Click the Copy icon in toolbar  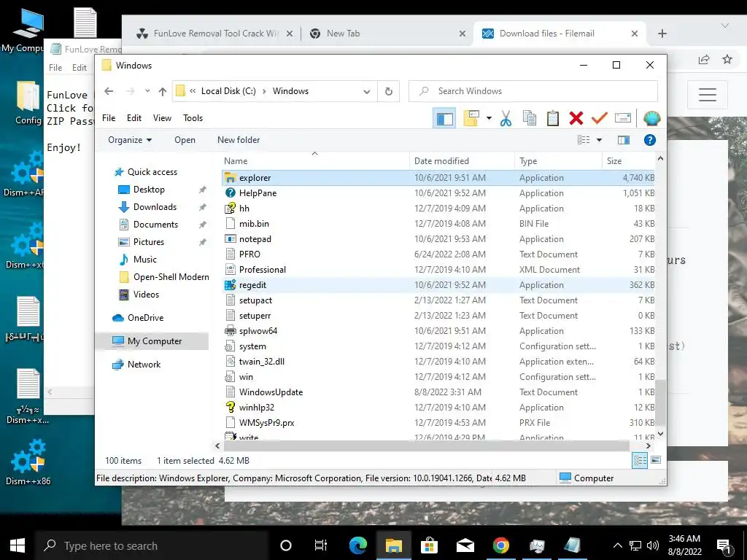pyautogui.click(x=530, y=118)
